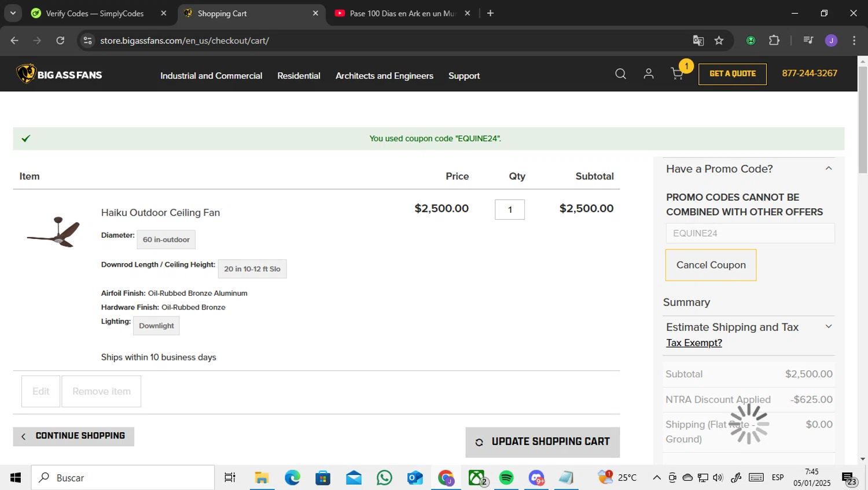Open WhatsApp from the taskbar
The width and height of the screenshot is (868, 490).
384,478
